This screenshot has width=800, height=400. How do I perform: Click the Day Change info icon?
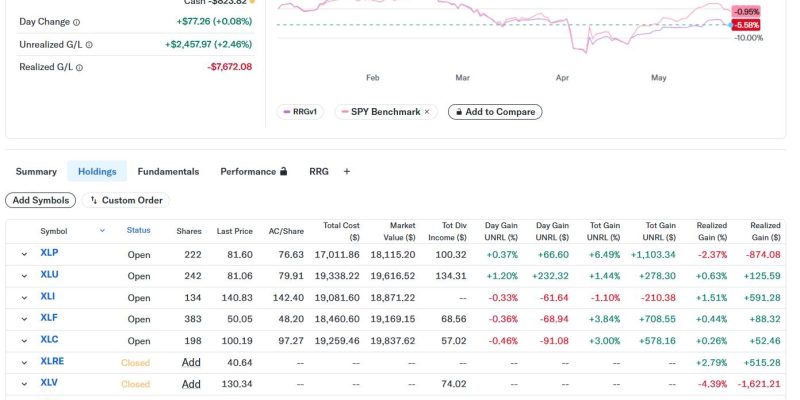pyautogui.click(x=77, y=22)
